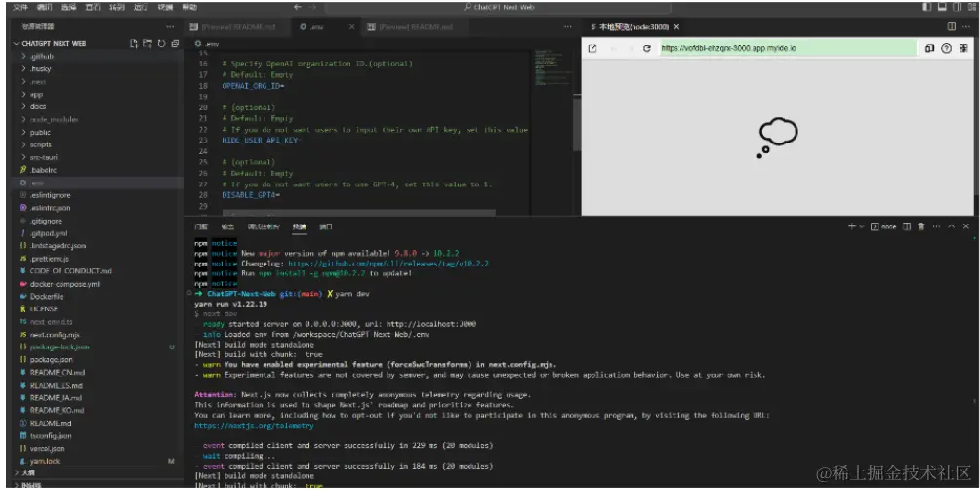The image size is (980, 491).
Task: Toggle bottom panel layout icon
Action: 942,7
